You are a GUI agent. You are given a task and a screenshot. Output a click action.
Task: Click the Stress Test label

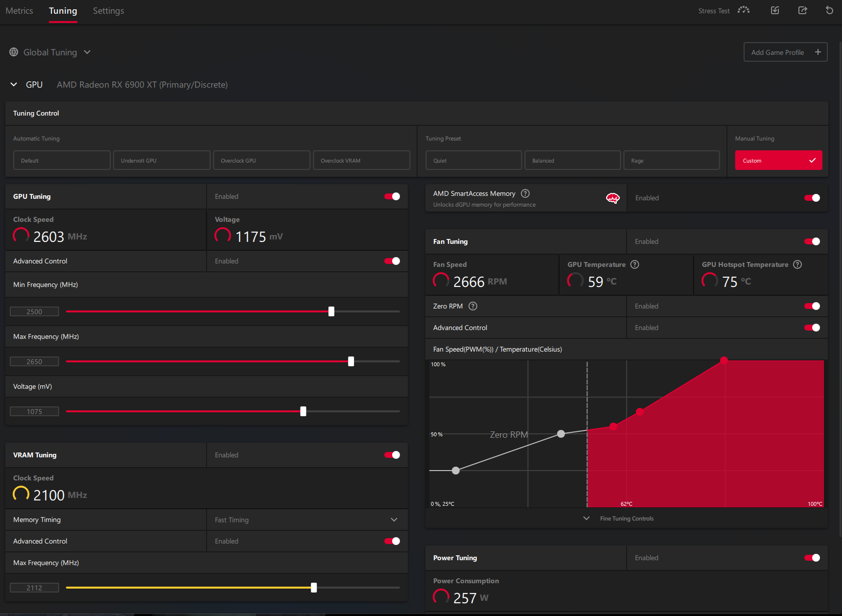[714, 11]
